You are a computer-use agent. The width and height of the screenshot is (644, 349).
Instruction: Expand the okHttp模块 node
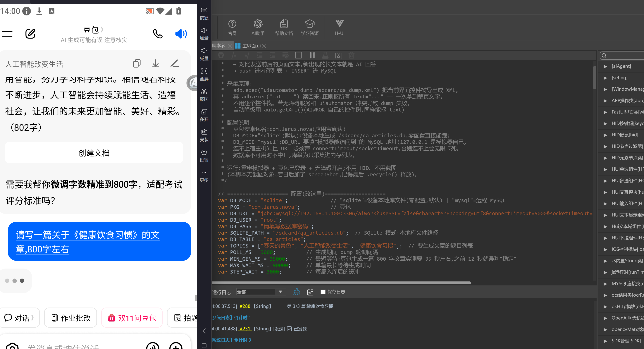pos(605,307)
